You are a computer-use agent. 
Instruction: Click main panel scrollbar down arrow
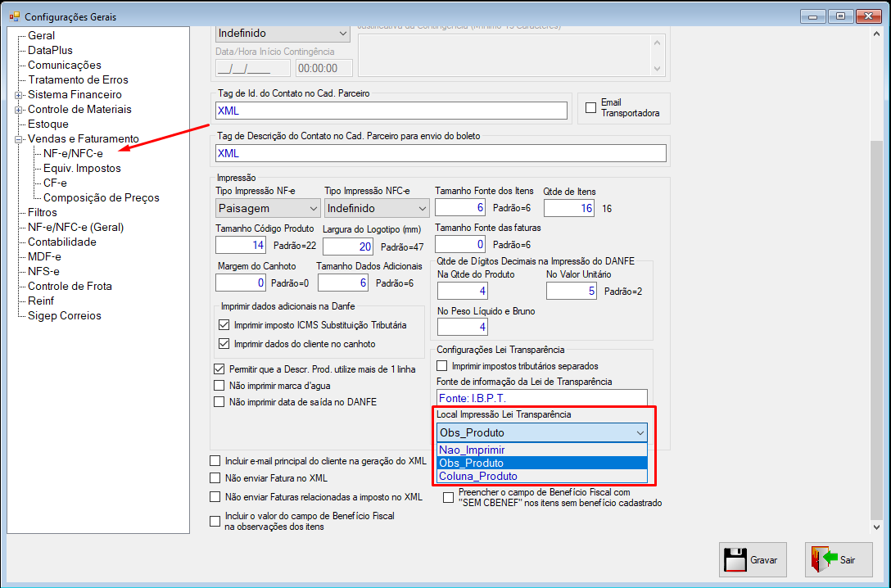[877, 527]
